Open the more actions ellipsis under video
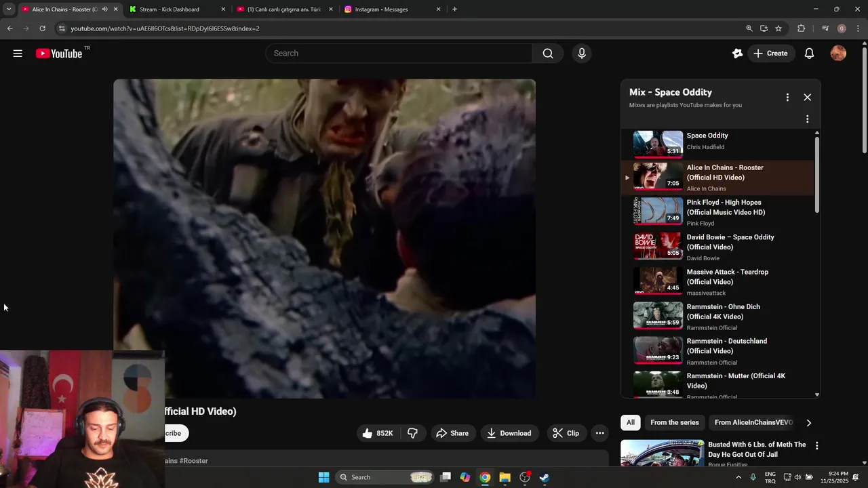The image size is (868, 488). click(599, 433)
